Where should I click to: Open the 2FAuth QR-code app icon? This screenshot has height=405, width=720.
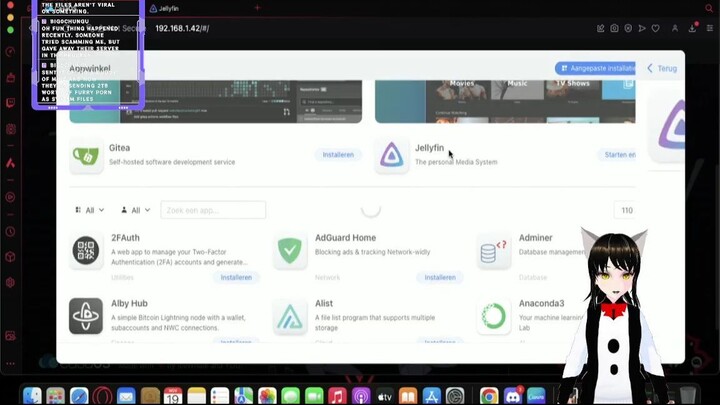[86, 251]
